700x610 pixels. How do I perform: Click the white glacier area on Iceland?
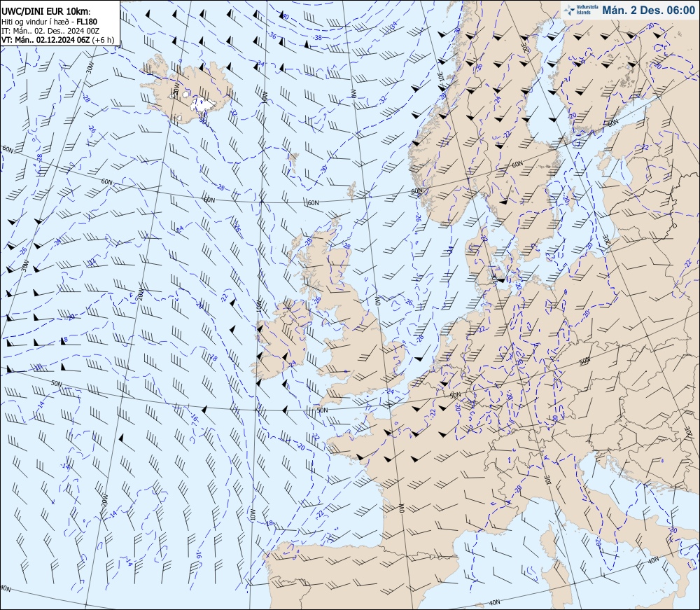(x=204, y=104)
